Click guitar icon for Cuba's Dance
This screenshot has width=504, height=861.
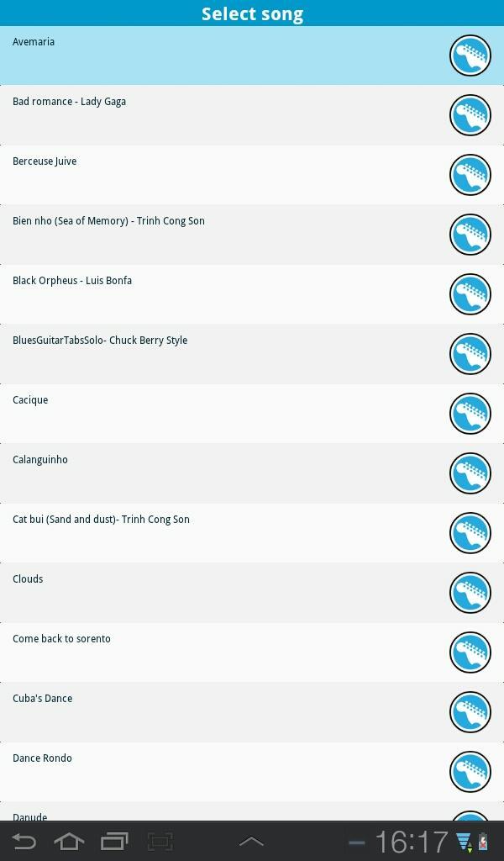click(470, 712)
